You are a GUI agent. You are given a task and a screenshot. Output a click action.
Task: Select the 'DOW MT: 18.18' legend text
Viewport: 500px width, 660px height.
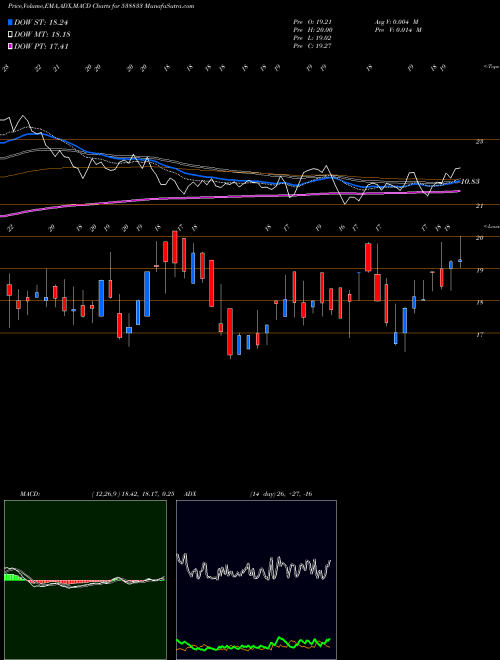42,35
